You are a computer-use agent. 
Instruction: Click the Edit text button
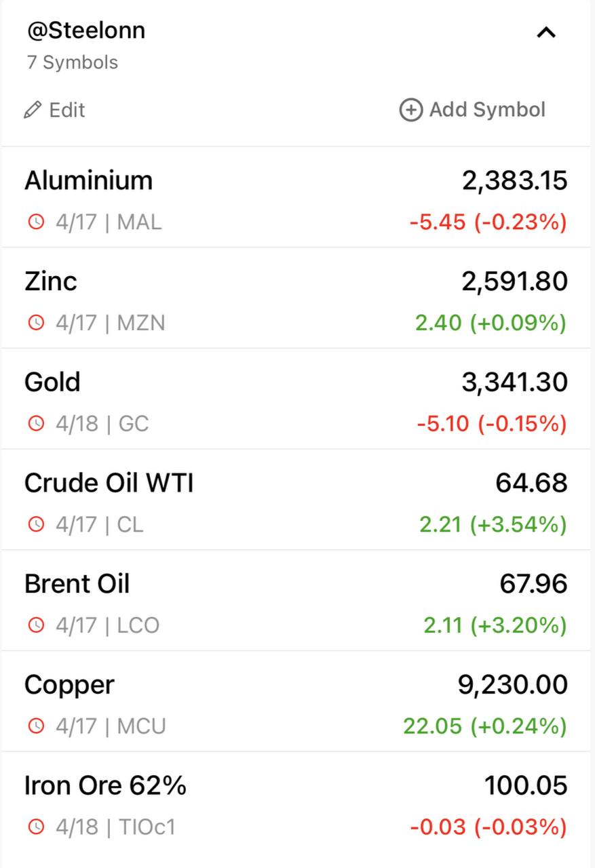[x=67, y=110]
